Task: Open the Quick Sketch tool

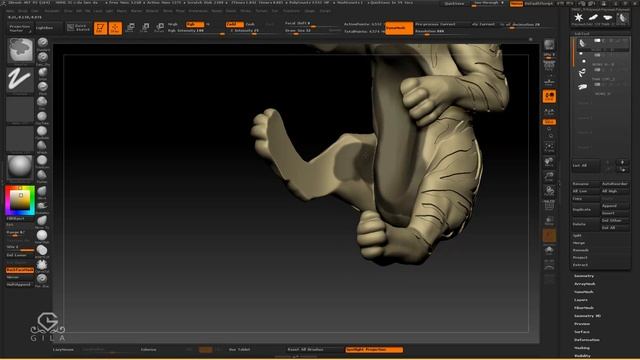Action: pos(78,28)
